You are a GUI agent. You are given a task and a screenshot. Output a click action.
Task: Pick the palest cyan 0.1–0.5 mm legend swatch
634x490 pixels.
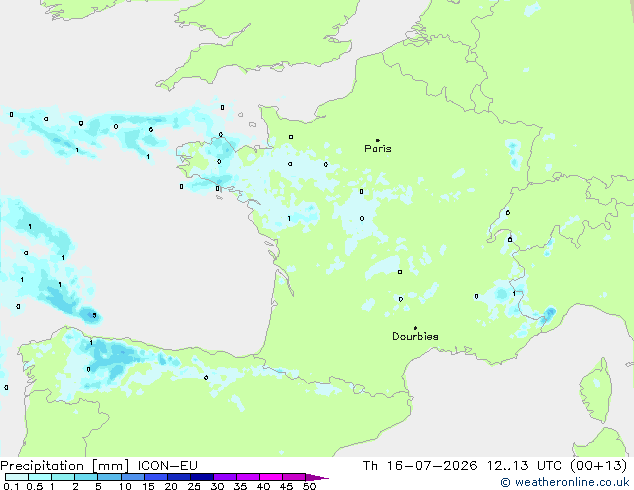click(17, 477)
